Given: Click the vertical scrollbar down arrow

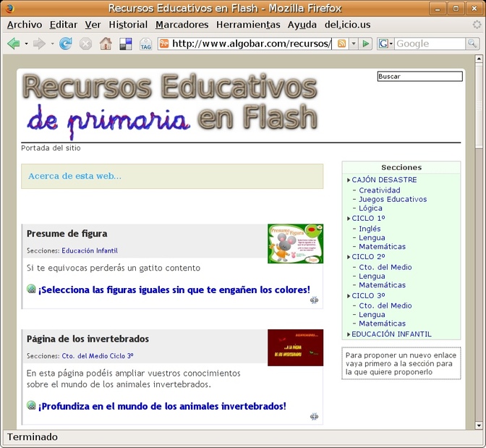Looking at the screenshot, I should [x=479, y=426].
